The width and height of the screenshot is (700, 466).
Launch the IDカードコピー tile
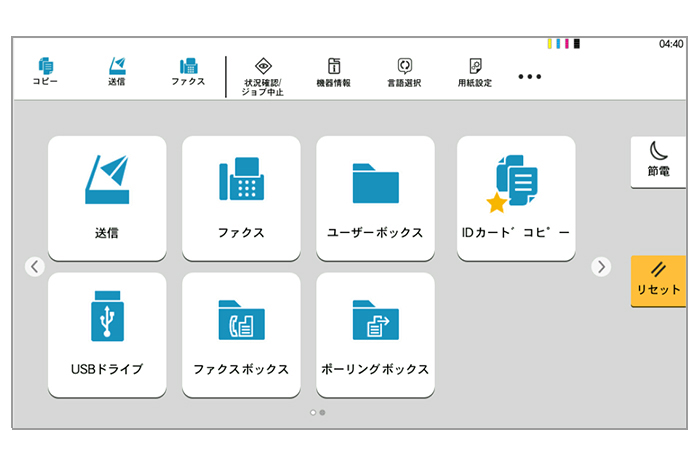[516, 198]
